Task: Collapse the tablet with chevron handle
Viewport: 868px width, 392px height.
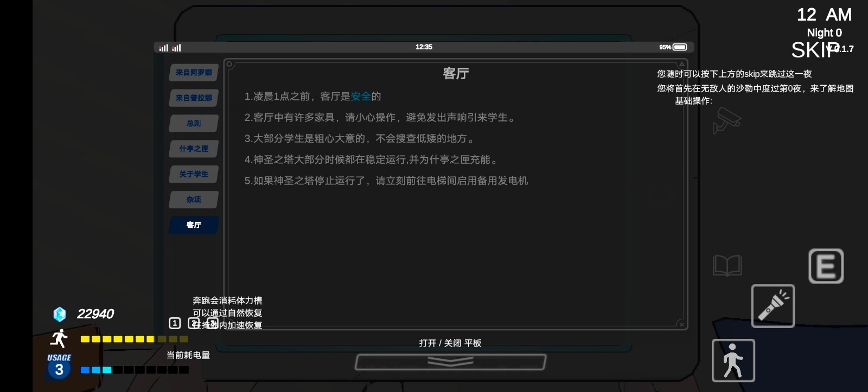Action: (450, 362)
